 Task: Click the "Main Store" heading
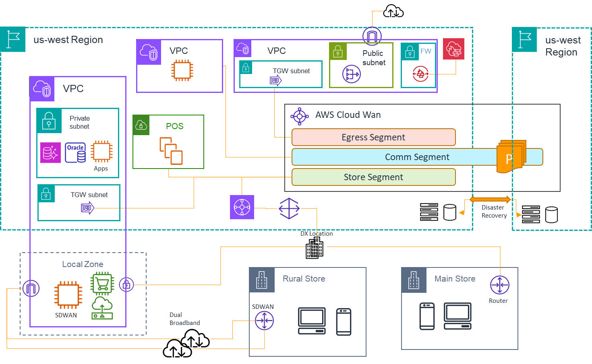tap(455, 279)
